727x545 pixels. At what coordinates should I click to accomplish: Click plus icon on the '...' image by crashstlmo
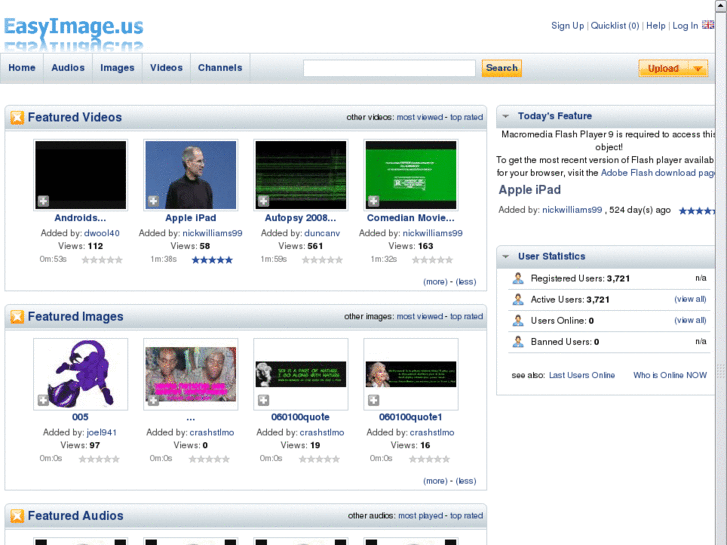pyautogui.click(x=153, y=400)
